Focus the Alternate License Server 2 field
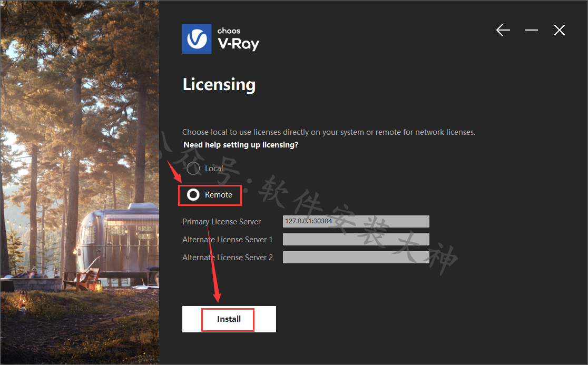The width and height of the screenshot is (588, 365). [356, 258]
